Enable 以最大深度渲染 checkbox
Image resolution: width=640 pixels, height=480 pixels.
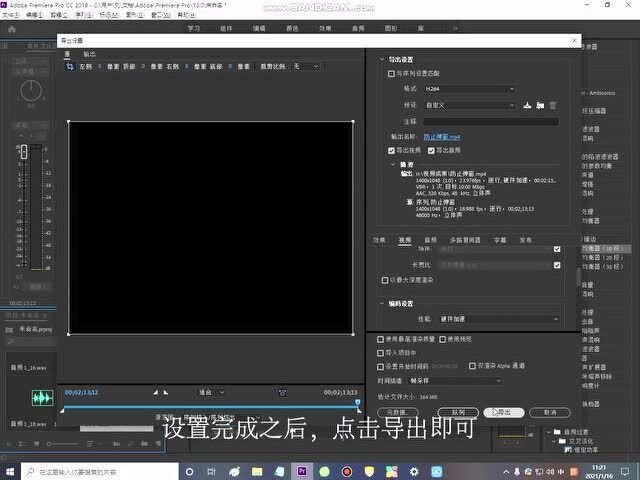click(385, 280)
